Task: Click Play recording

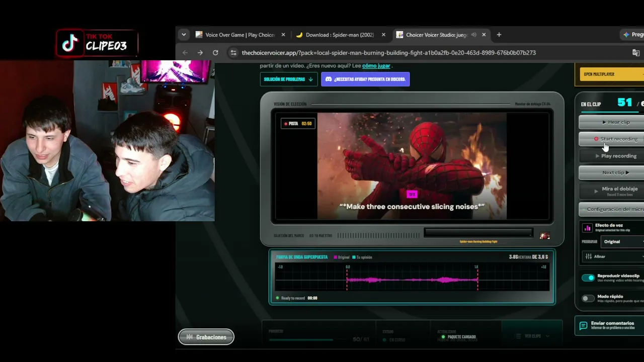Action: [611, 156]
